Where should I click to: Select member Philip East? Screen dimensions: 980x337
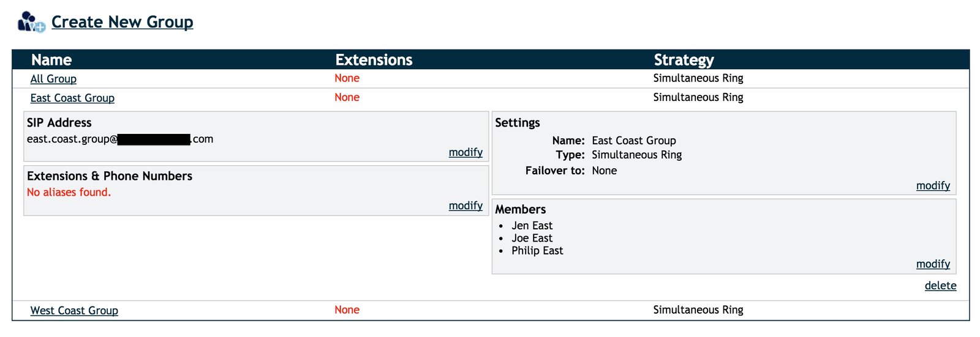pos(537,251)
